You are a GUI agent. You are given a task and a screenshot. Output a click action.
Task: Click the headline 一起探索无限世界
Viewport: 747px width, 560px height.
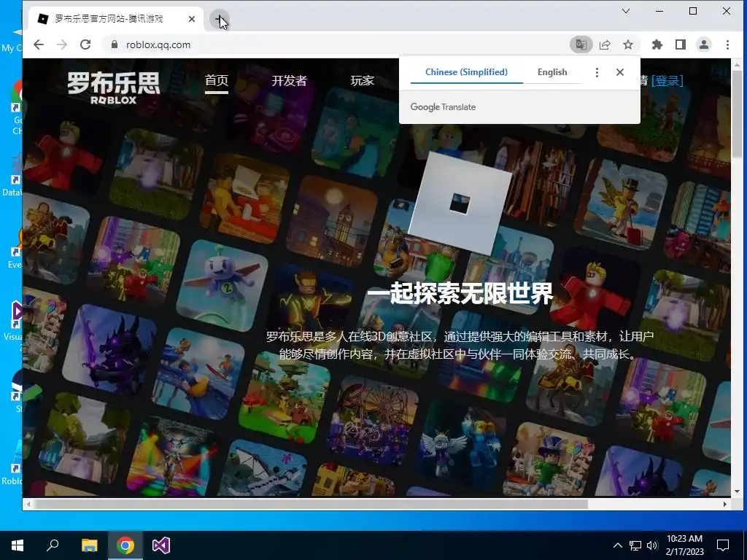pyautogui.click(x=460, y=293)
